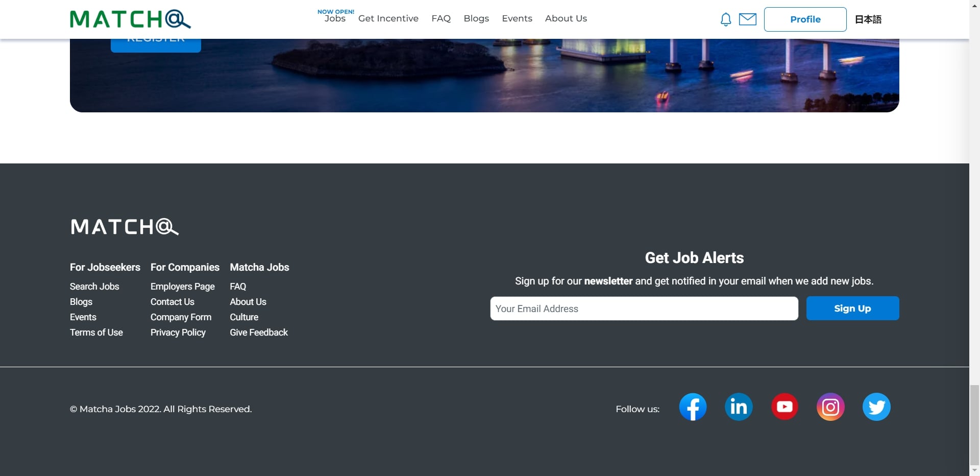The image size is (980, 476).
Task: Click the green Matcha header logo
Action: tap(130, 19)
